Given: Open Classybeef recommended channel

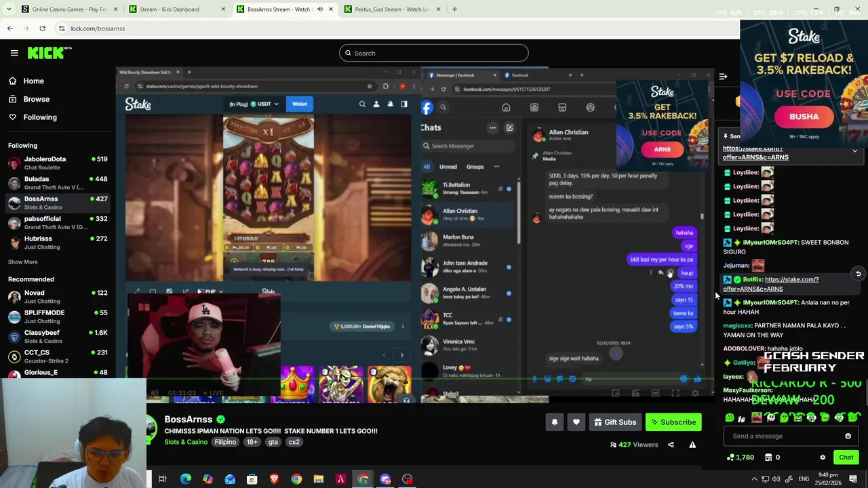Looking at the screenshot, I should (x=58, y=336).
